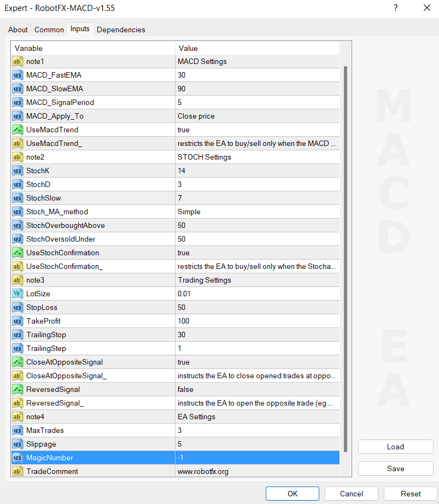Select the MagicNumber variable name
This screenshot has height=504, width=439.
pos(50,458)
